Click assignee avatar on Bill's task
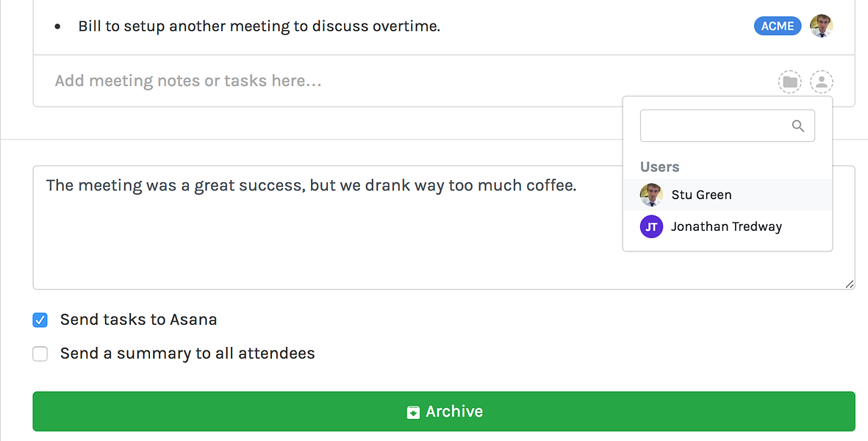 [x=821, y=26]
